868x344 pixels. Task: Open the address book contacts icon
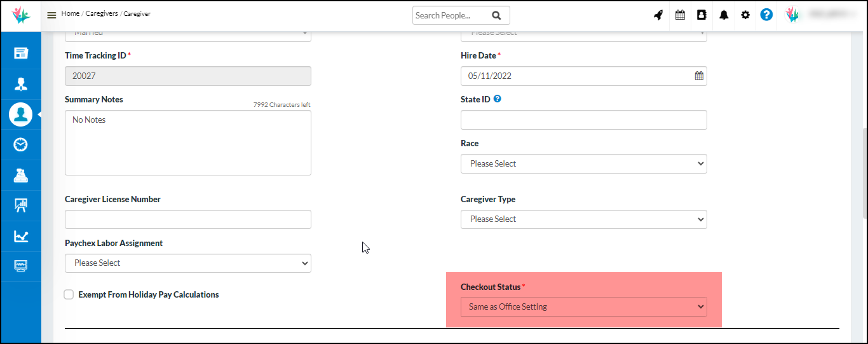point(702,15)
